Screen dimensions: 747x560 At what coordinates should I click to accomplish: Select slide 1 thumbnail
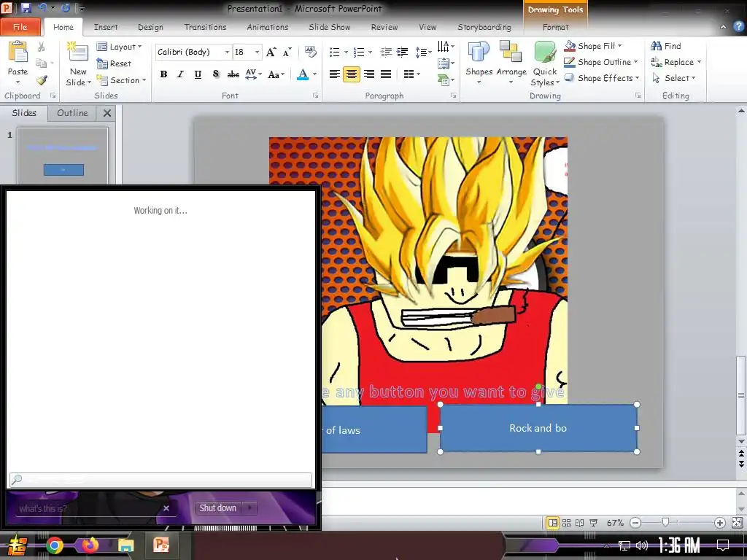[63, 156]
